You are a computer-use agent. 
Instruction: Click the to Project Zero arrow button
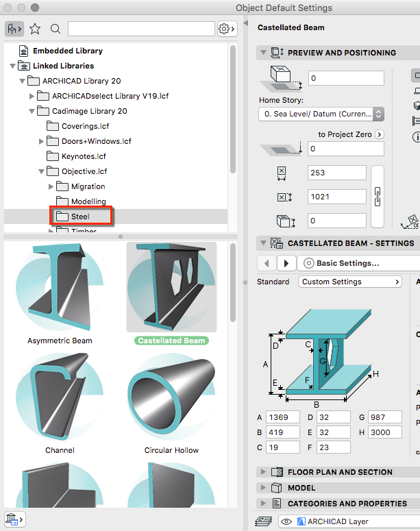pyautogui.click(x=380, y=135)
